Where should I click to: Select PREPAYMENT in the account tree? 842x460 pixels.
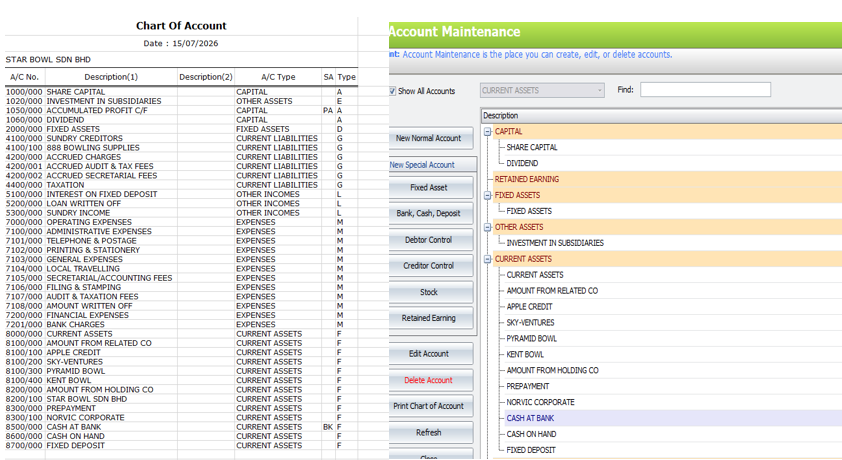[527, 386]
